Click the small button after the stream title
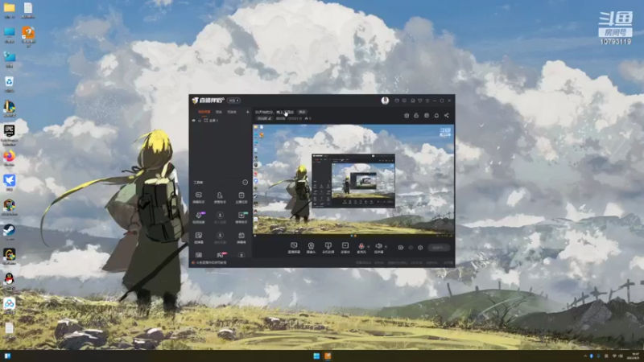The height and width of the screenshot is (362, 644). 303,112
